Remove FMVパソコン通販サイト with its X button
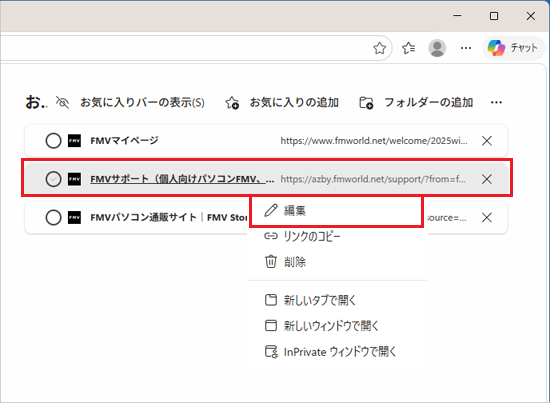The height and width of the screenshot is (403, 550). pos(487,217)
